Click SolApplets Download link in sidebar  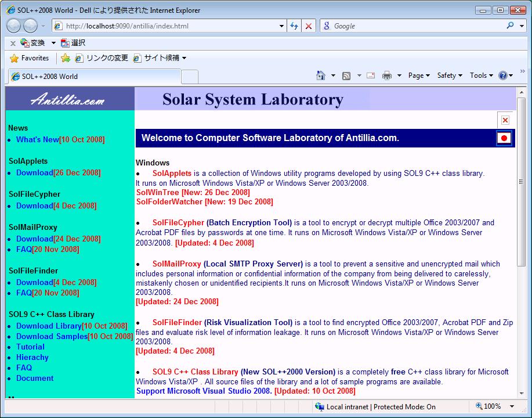click(x=35, y=172)
